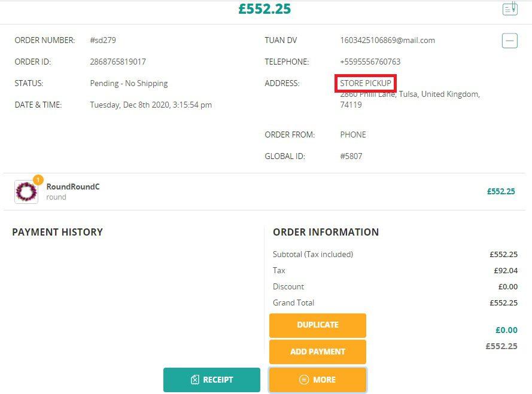Click the highlighted STORE PICKUP label

coord(365,83)
